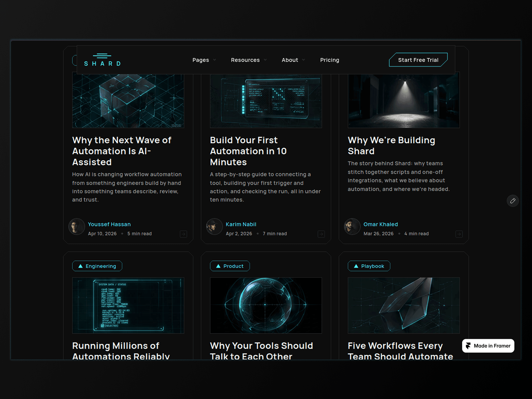
Task: Click the 'How AI is changing workflow automation' excerpt
Action: (127, 187)
